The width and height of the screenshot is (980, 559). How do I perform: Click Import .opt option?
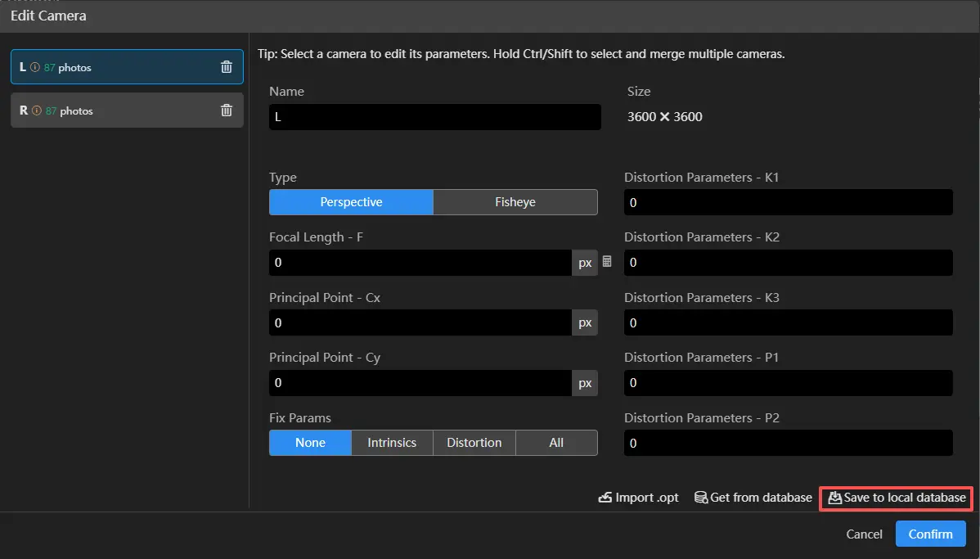pyautogui.click(x=639, y=498)
